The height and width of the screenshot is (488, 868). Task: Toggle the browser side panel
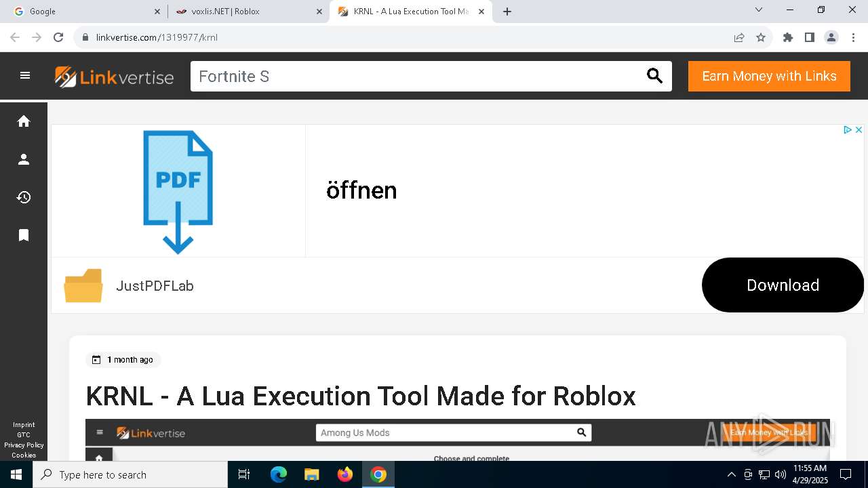(810, 37)
